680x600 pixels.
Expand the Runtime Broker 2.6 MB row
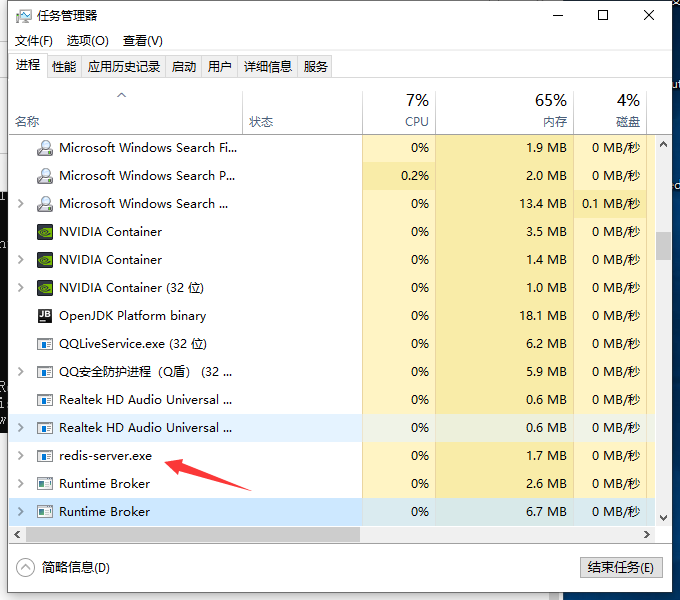pos(20,484)
